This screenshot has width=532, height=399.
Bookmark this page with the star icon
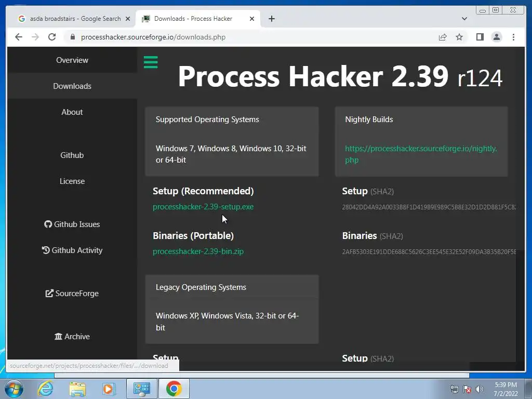(459, 37)
